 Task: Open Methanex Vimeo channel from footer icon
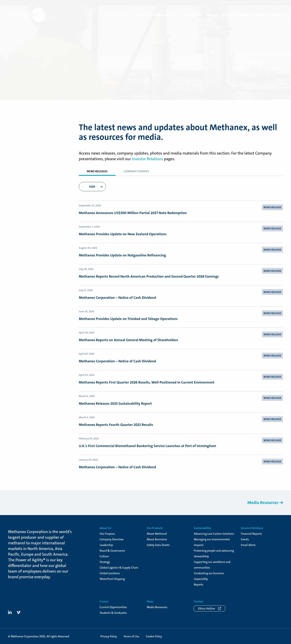[x=19, y=612]
